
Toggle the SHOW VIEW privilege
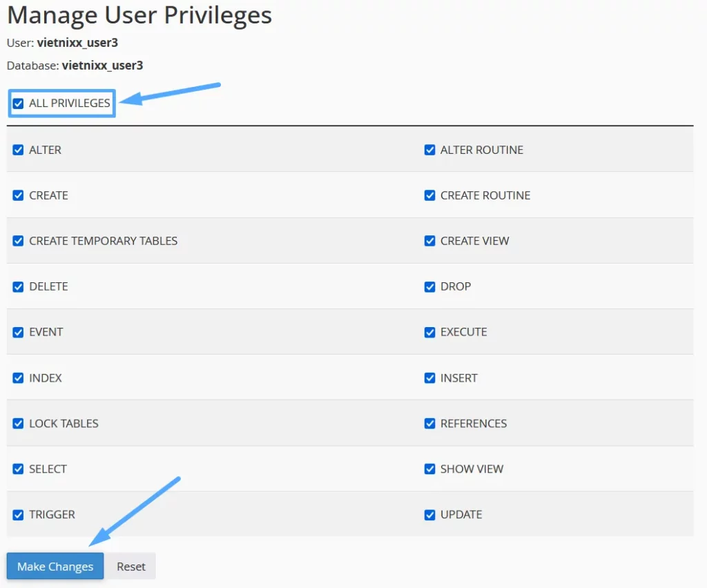click(x=430, y=469)
